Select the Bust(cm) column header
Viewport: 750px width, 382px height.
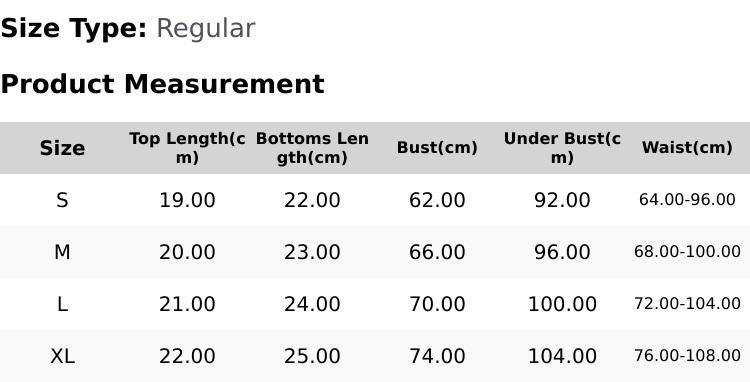coord(437,148)
